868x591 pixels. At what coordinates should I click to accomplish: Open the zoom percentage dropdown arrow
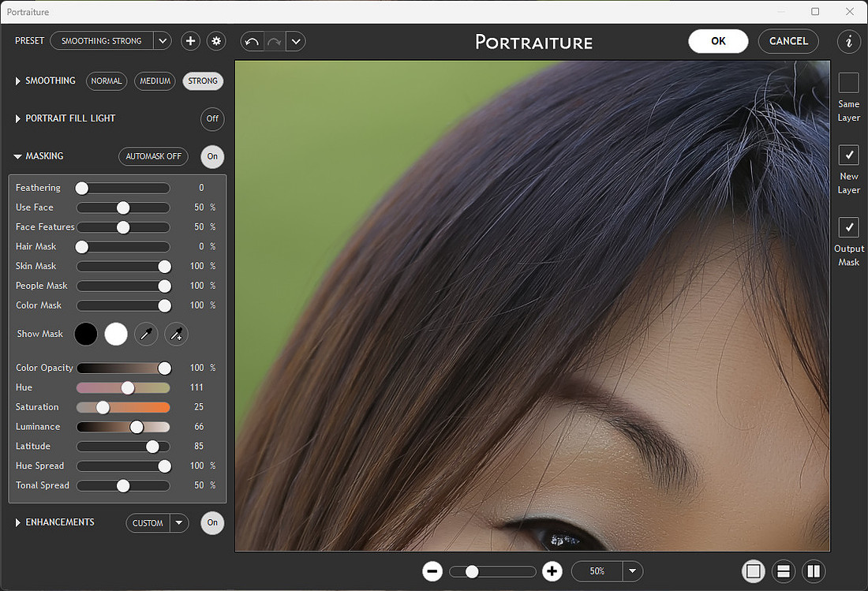coord(632,571)
